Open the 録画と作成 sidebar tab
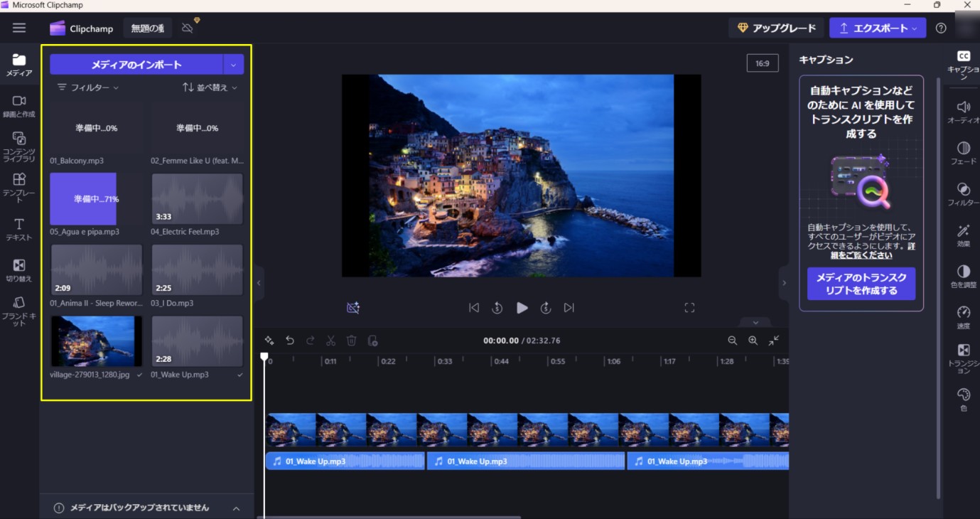Image resolution: width=980 pixels, height=519 pixels. (19, 107)
